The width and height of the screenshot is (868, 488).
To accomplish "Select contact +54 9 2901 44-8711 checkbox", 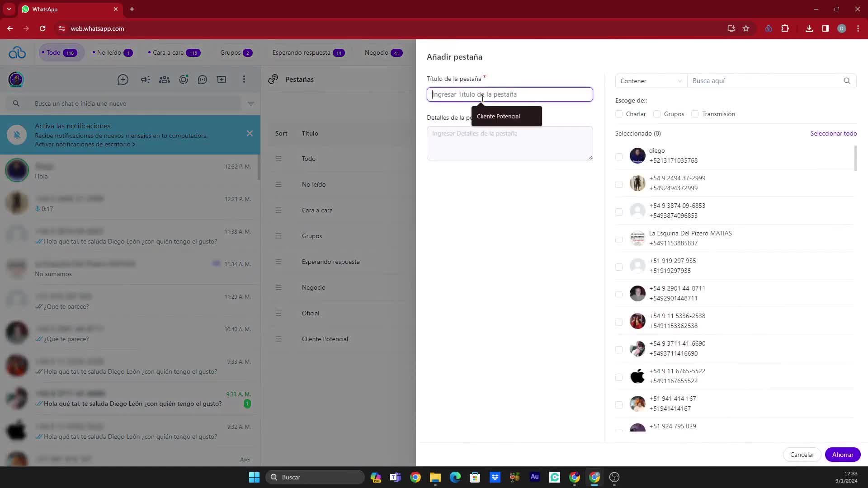I will click(x=619, y=295).
